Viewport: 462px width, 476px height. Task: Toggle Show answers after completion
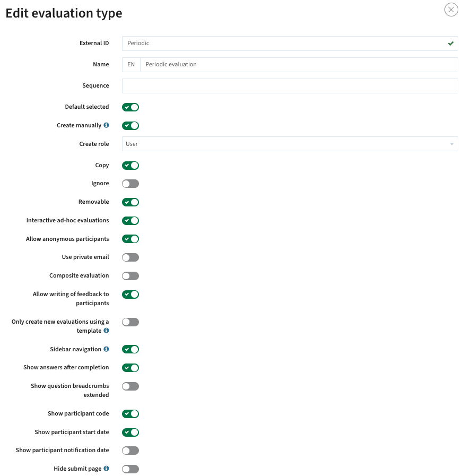click(x=130, y=368)
